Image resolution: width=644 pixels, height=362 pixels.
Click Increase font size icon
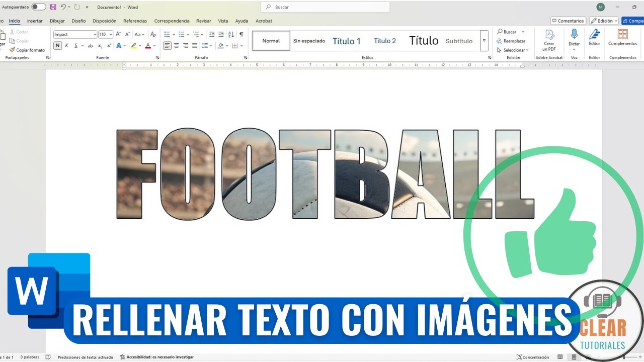(x=118, y=34)
